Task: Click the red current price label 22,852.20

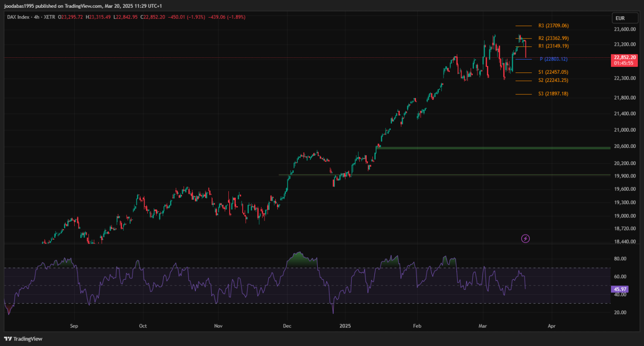Action: (625, 60)
